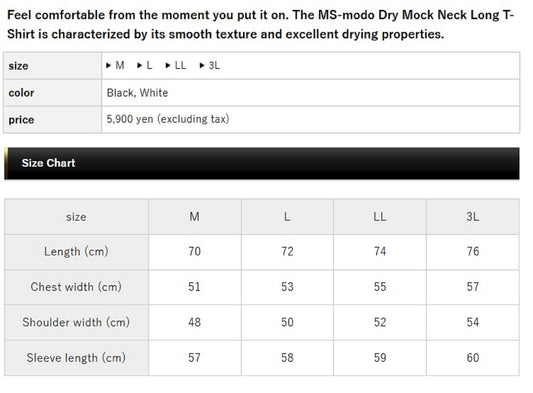Click the LL length value 74
The height and width of the screenshot is (393, 533).
[x=380, y=252]
